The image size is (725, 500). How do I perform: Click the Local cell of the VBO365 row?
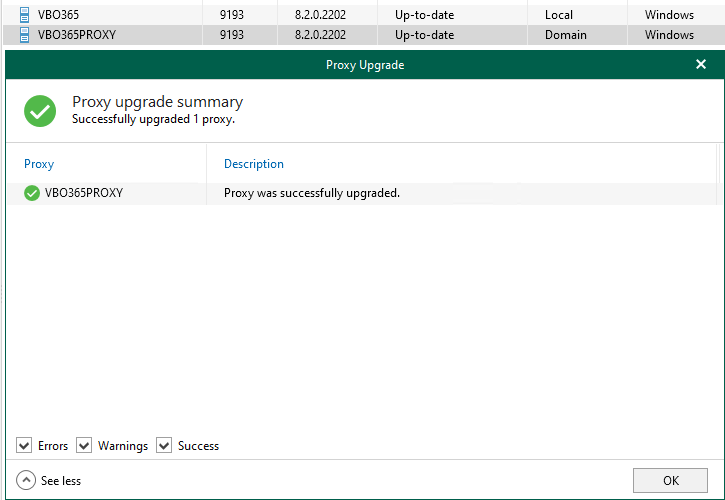[x=559, y=15]
